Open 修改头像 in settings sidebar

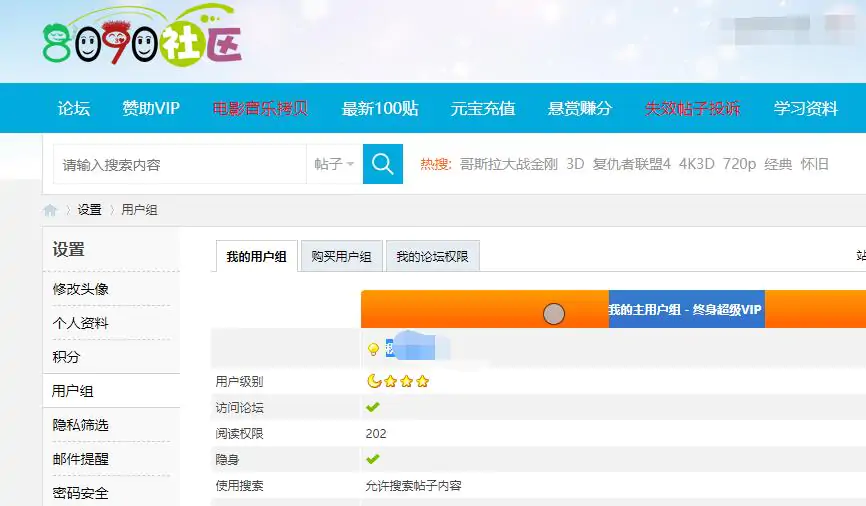pos(81,289)
